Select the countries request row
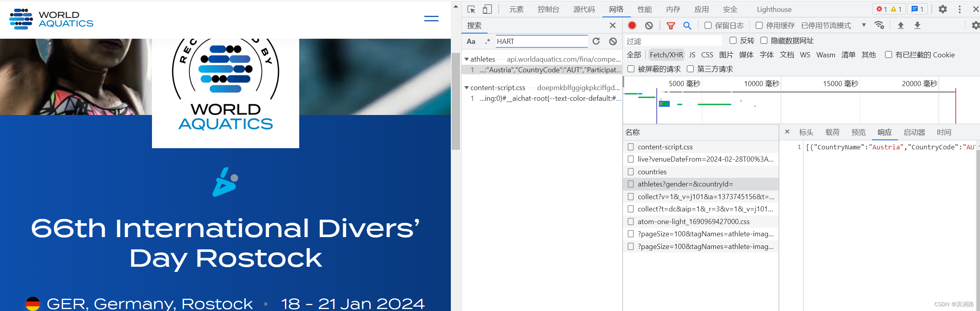 pos(701,172)
